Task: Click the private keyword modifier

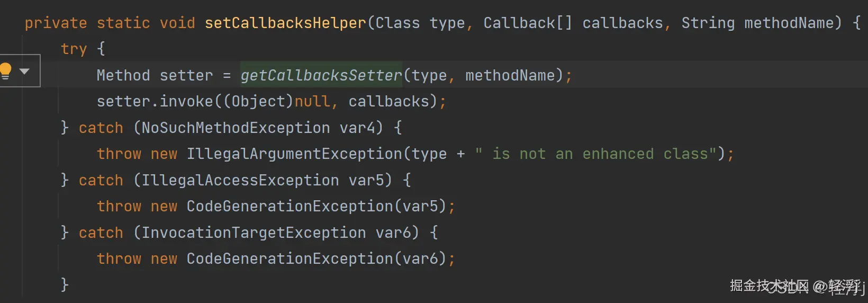Action: click(x=56, y=23)
